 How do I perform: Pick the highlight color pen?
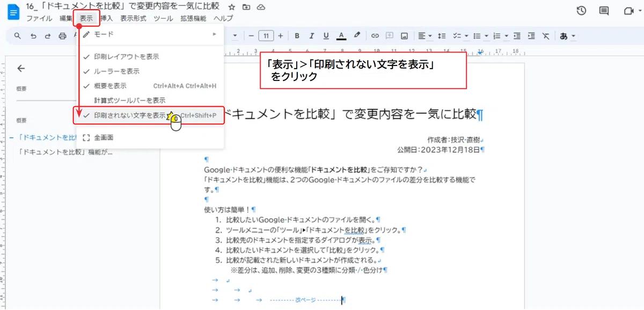point(357,36)
